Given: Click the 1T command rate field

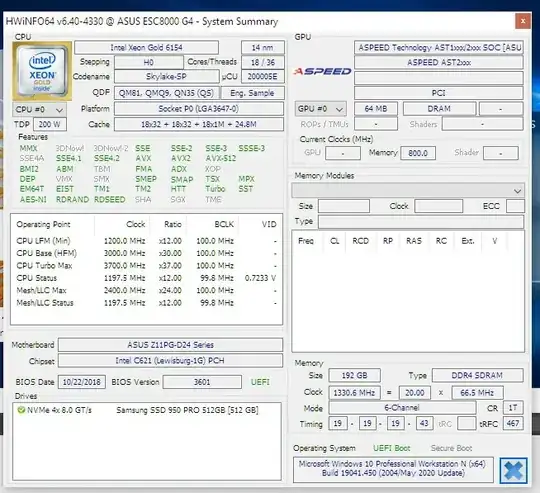Looking at the screenshot, I should (513, 408).
